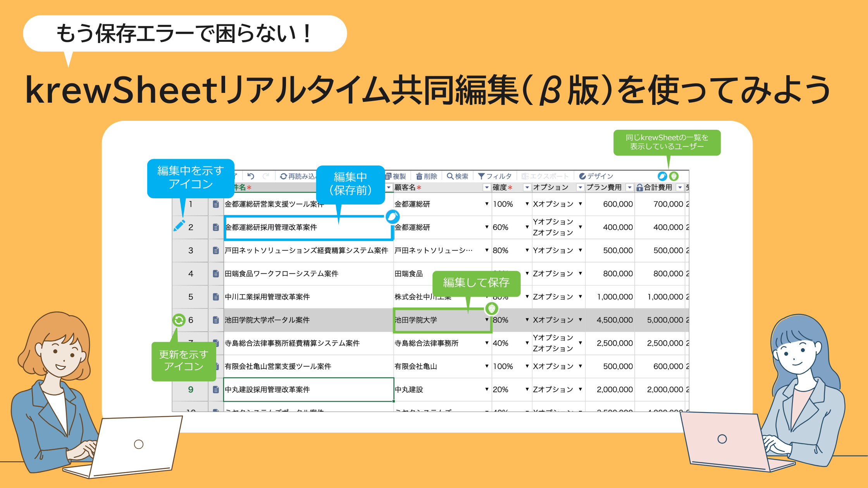Screen dimensions: 868x488
Task: Open option dropdown in row 9 Zオプション
Action: pyautogui.click(x=580, y=389)
